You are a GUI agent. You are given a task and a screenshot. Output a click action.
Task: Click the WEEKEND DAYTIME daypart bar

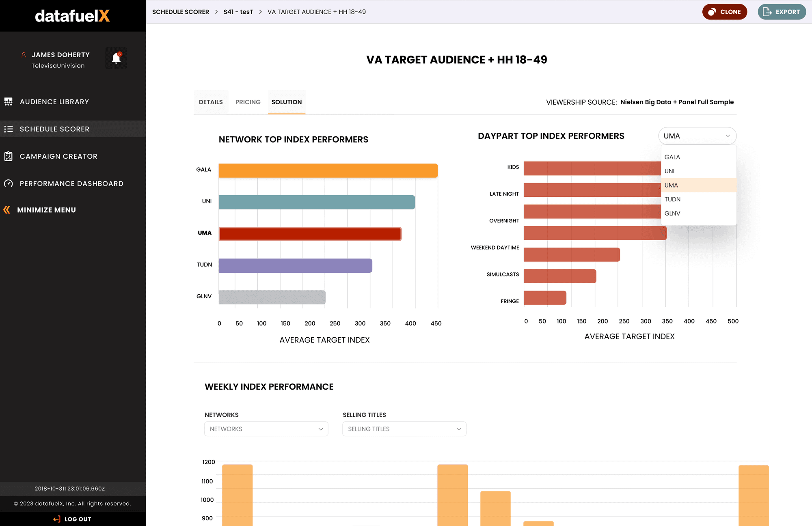click(572, 254)
